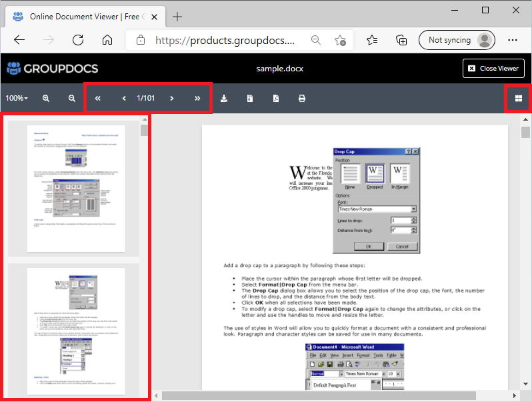This screenshot has height=402, width=532.
Task: Click the document vertical scrollbar thumb
Action: click(525, 132)
